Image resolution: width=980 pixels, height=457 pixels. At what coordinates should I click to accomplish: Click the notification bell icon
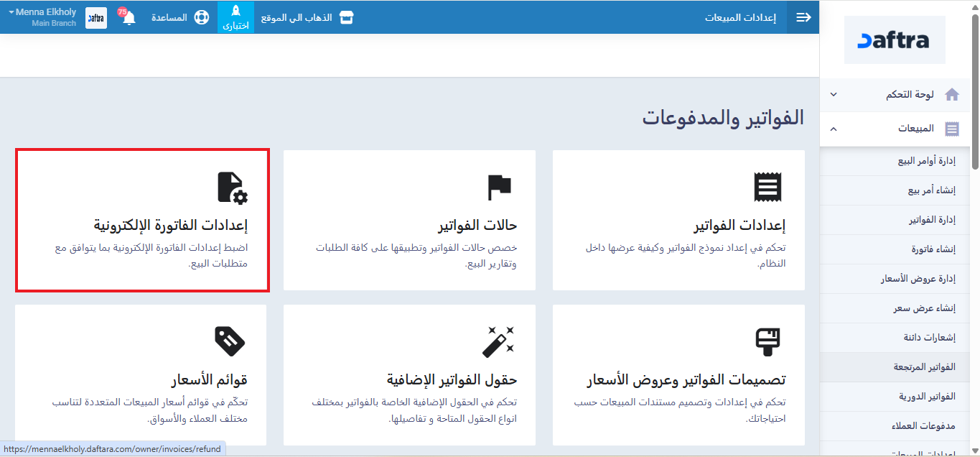pyautogui.click(x=129, y=18)
